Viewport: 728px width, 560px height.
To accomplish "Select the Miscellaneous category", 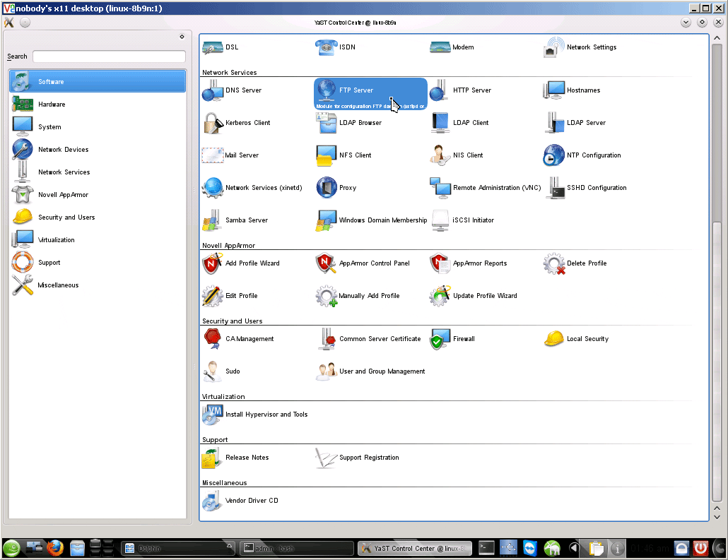I will [98, 285].
